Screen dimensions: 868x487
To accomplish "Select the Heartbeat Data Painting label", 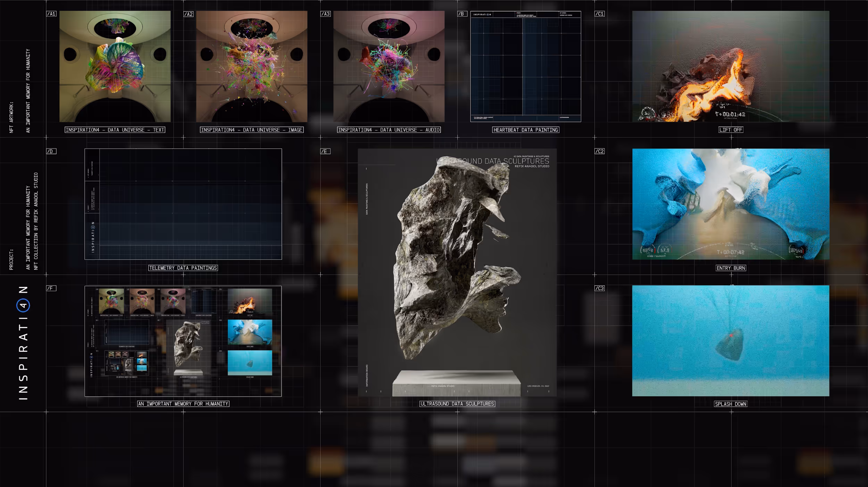I will pyautogui.click(x=525, y=130).
